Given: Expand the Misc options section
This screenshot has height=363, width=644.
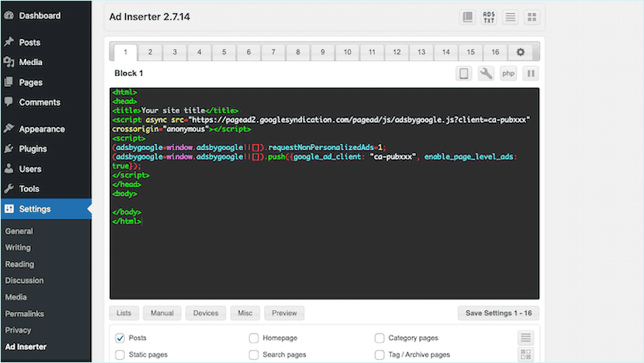Looking at the screenshot, I should click(x=245, y=313).
